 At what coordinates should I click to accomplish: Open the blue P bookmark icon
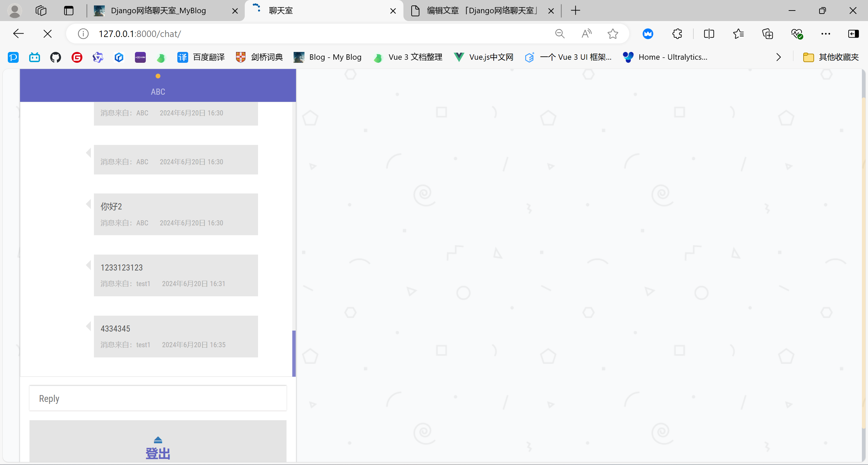pos(13,57)
